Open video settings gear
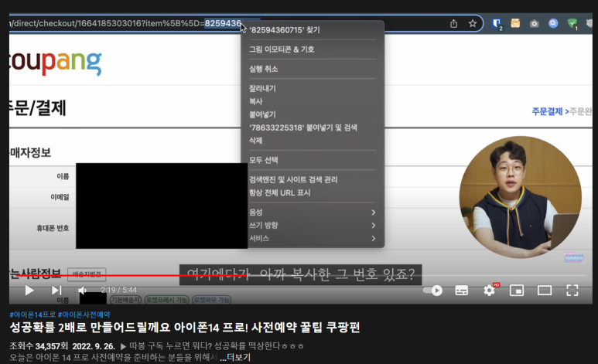598x364 pixels. [489, 291]
